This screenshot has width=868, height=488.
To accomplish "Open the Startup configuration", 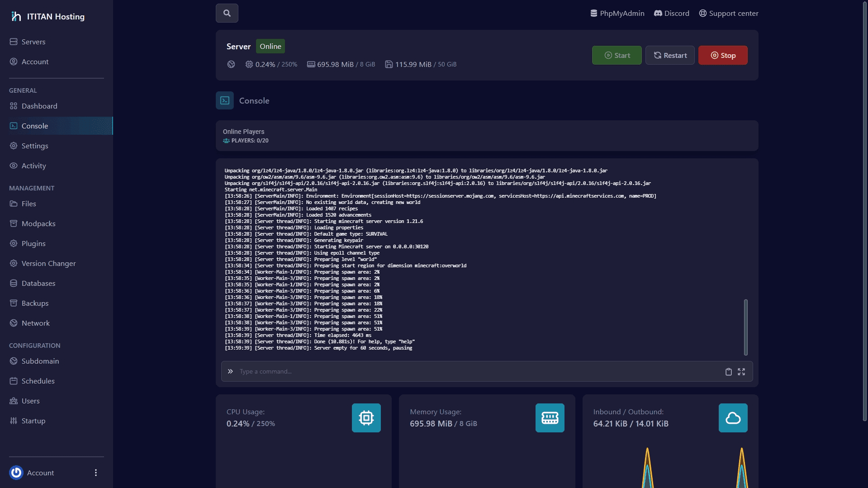I will 57,421.
